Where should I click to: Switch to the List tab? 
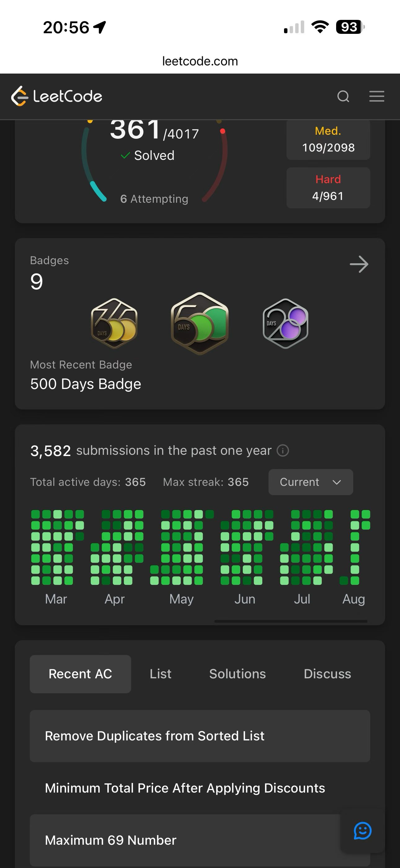click(x=161, y=674)
